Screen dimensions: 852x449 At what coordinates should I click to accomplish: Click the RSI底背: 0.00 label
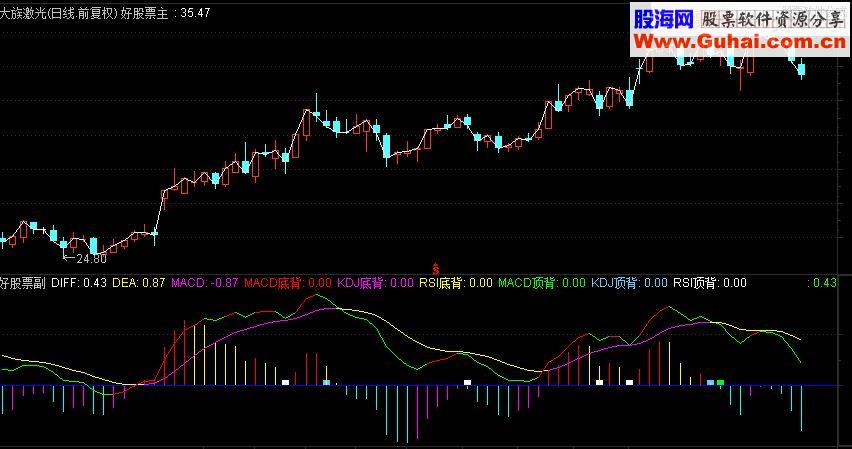pos(456,283)
